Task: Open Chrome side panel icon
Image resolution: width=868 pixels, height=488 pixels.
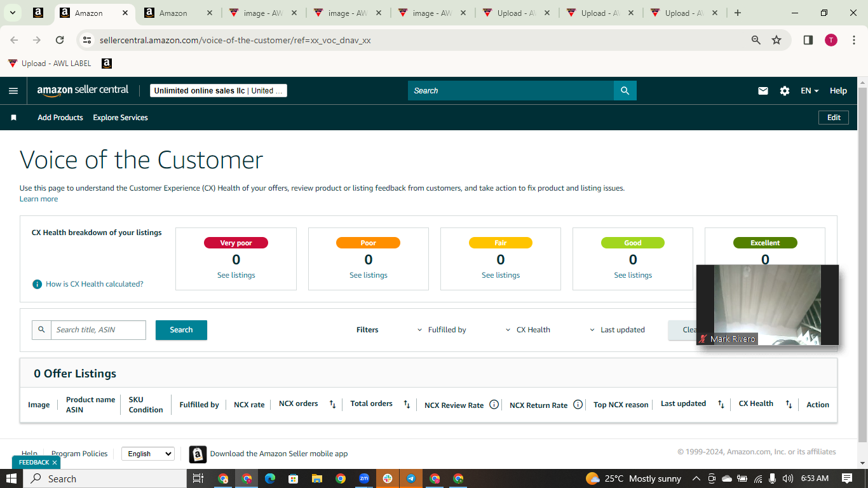Action: coord(808,40)
